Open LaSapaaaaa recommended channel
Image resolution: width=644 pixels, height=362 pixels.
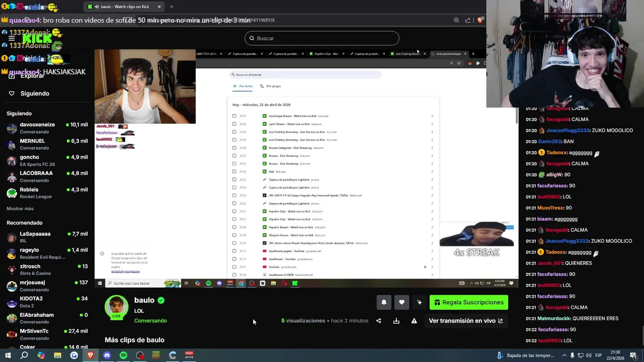pos(47,237)
